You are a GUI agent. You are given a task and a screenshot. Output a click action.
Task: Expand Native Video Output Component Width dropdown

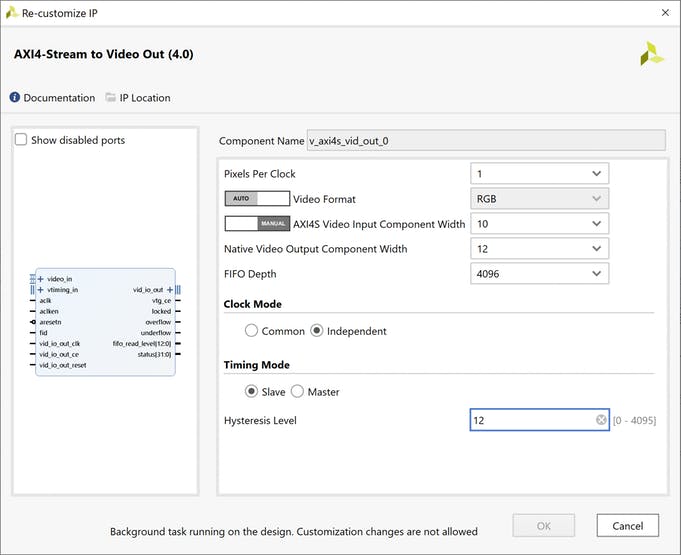[539, 249]
